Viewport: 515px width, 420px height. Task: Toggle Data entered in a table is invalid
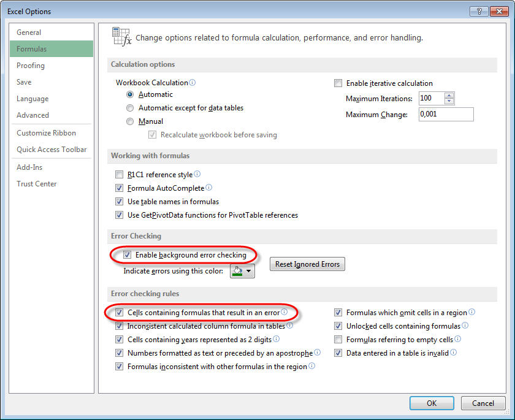coord(338,353)
